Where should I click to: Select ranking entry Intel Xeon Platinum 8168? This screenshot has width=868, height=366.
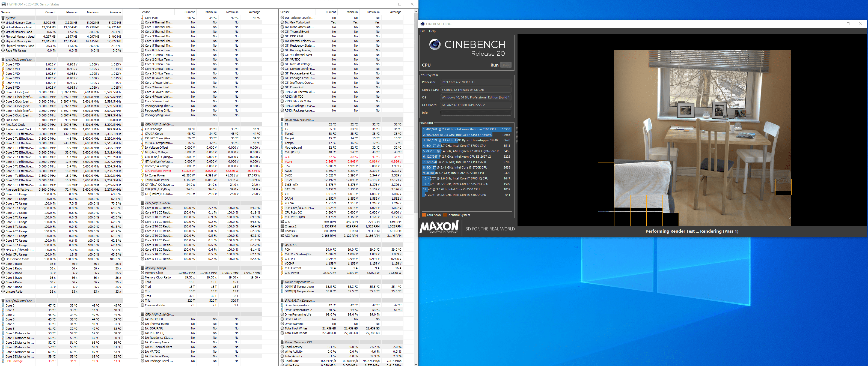(466, 129)
